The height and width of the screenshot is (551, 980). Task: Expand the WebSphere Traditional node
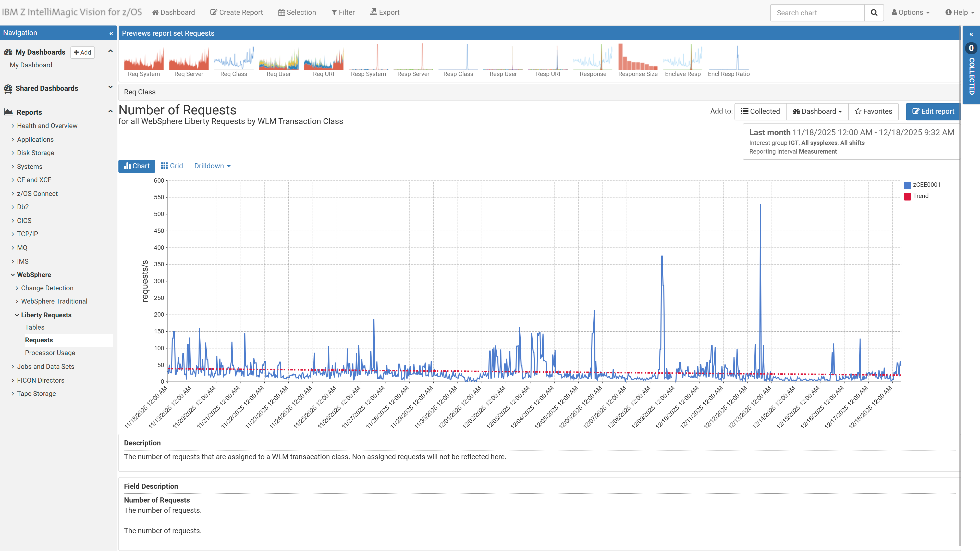click(17, 301)
